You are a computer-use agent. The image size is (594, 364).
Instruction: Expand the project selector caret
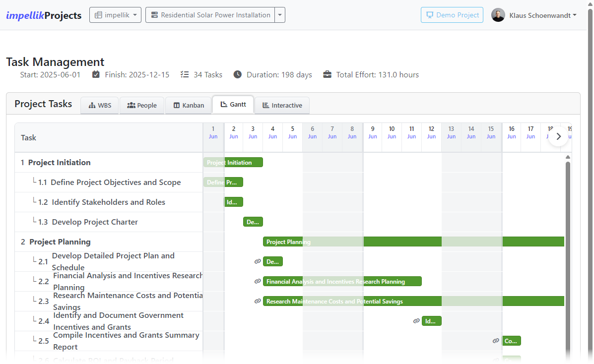click(x=280, y=15)
